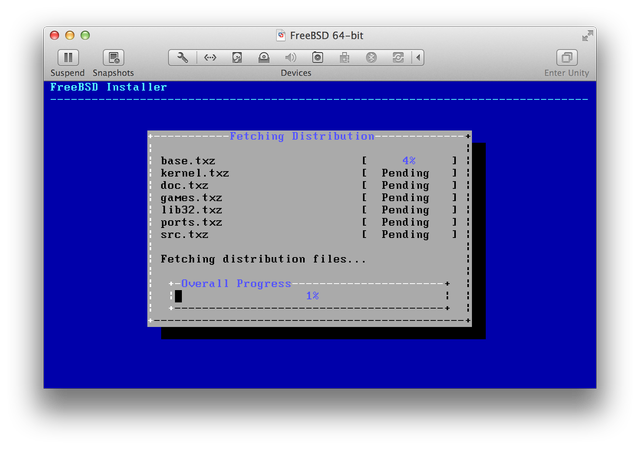The width and height of the screenshot is (640, 449).
Task: Click the network adapter device icon
Action: pos(210,58)
